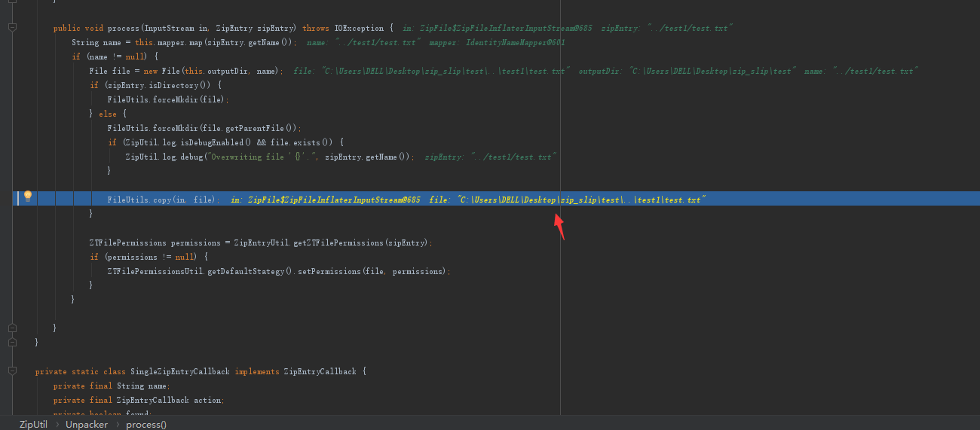This screenshot has height=430, width=980.
Task: Click the 'implements ZipEntryCallback' text
Action: click(x=296, y=371)
